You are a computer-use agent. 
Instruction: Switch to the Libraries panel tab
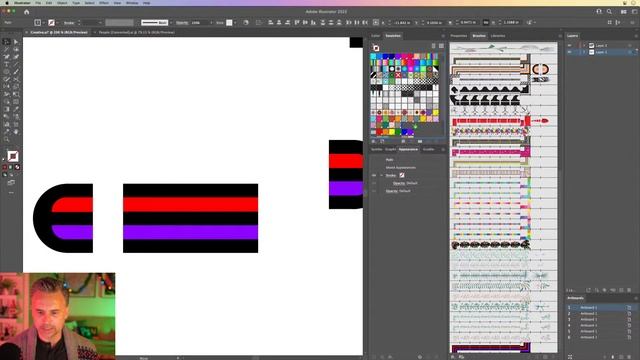498,36
